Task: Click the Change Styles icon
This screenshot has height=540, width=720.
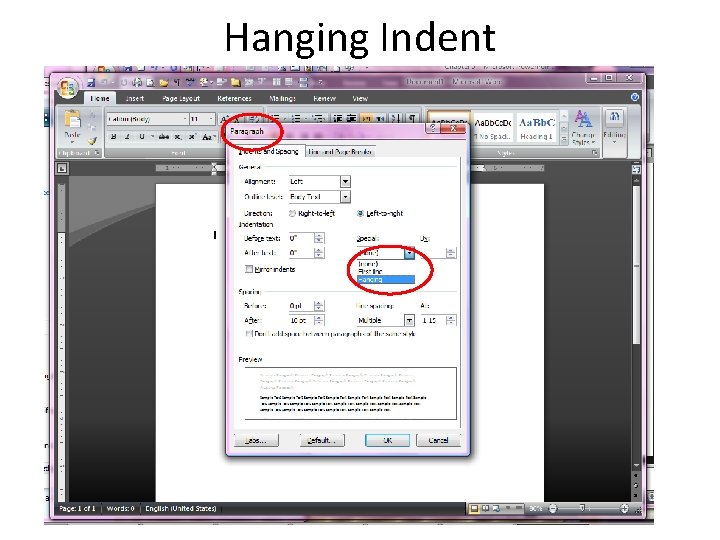Action: click(583, 120)
